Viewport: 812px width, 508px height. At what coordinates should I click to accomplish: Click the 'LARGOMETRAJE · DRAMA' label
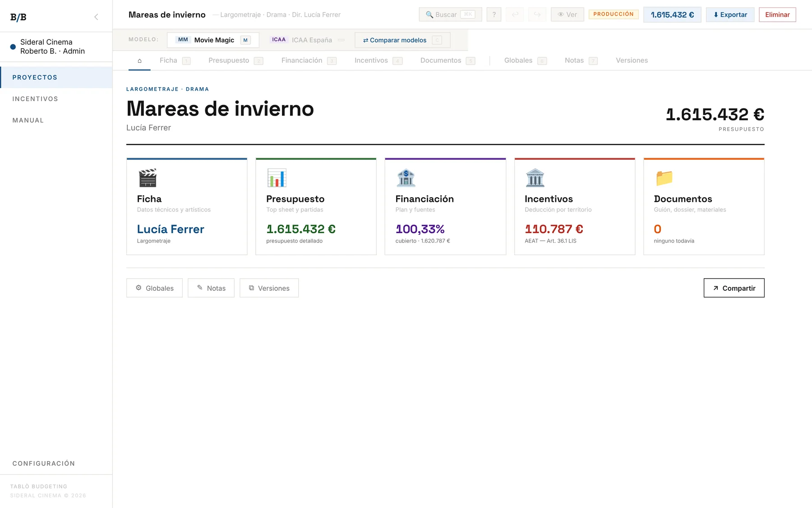tap(167, 89)
